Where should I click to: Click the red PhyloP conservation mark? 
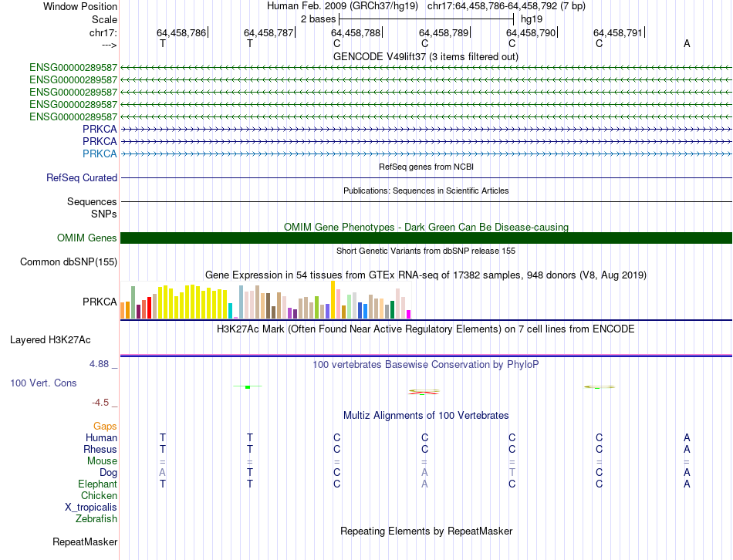pyautogui.click(x=424, y=393)
